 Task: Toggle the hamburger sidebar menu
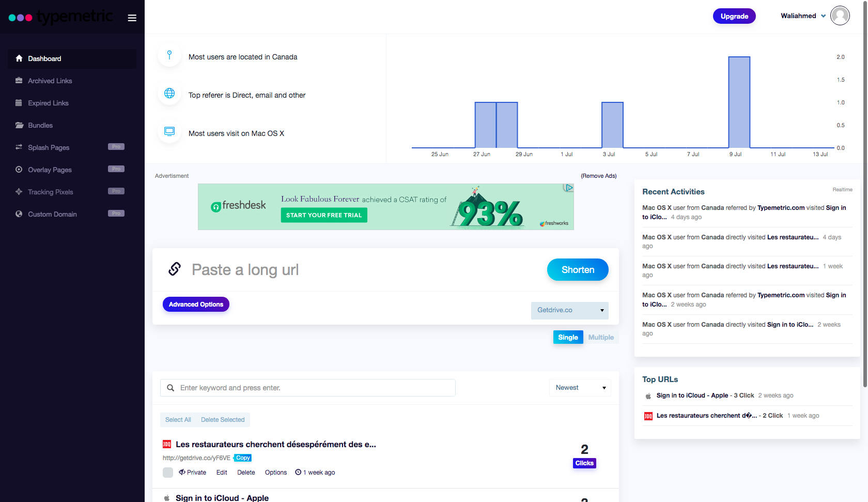click(132, 18)
